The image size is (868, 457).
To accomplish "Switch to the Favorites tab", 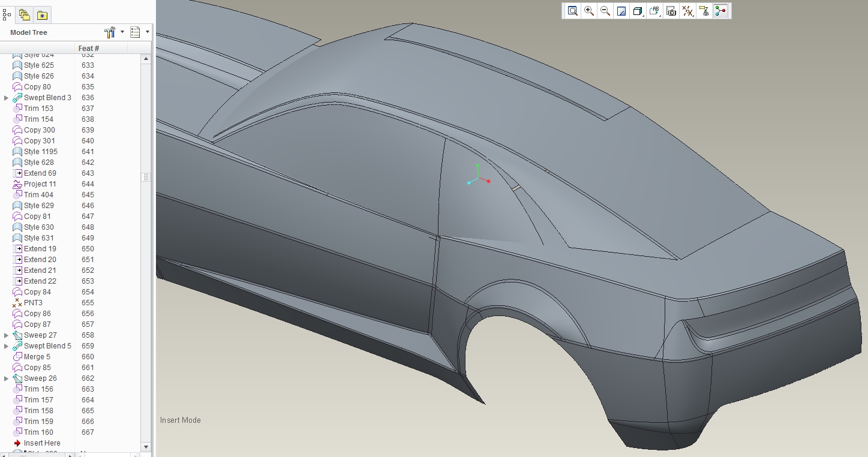I will pos(42,15).
